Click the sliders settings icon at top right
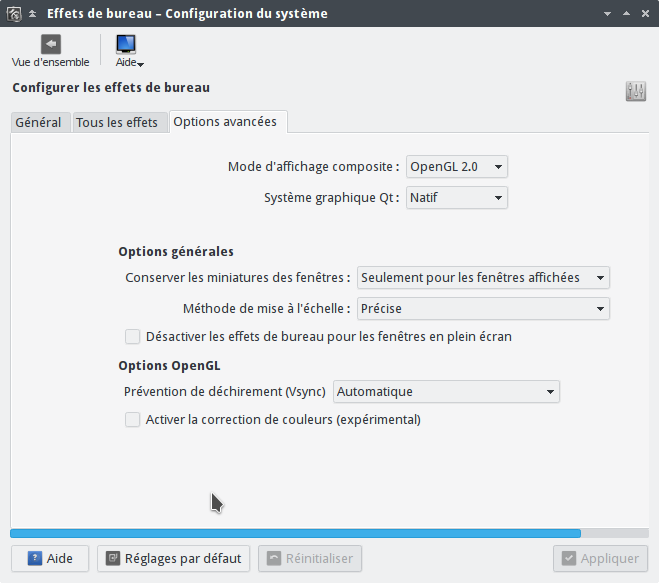 (x=635, y=91)
